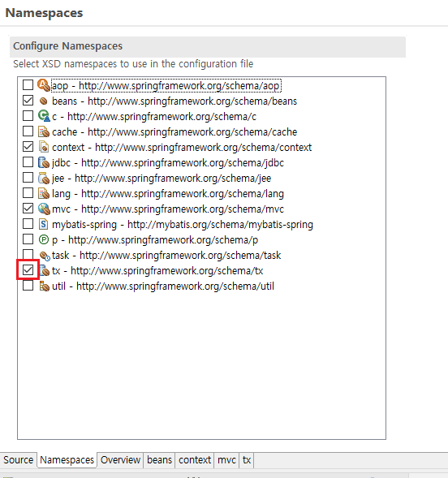Click the p namespace icon
The height and width of the screenshot is (478, 448).
[44, 240]
